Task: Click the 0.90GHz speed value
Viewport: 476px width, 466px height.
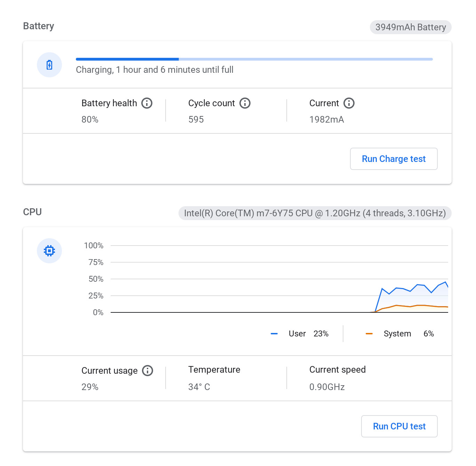Action: point(327,387)
